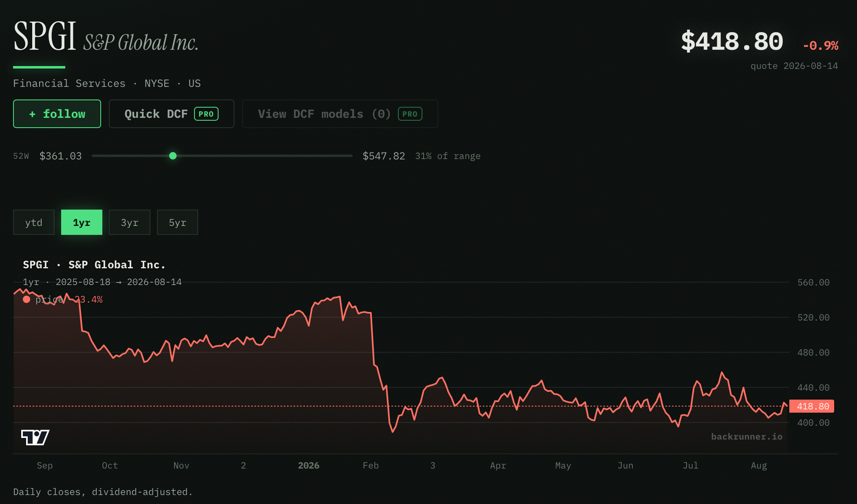This screenshot has width=857, height=504.
Task: Click the SPGI ticker heading
Action: point(45,36)
